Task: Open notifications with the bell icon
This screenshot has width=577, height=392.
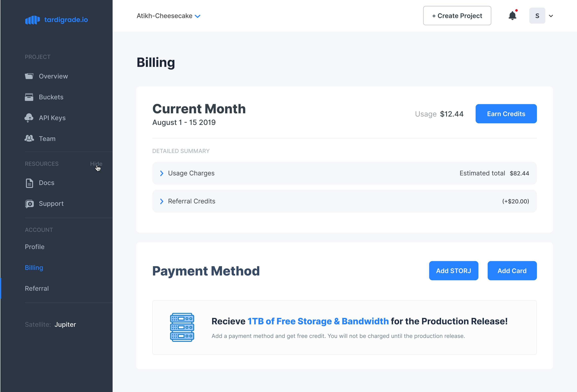Action: point(512,16)
